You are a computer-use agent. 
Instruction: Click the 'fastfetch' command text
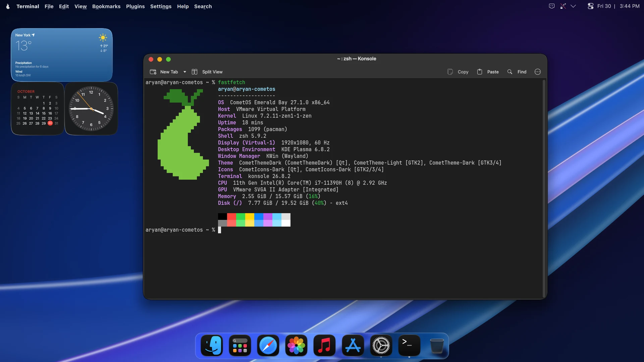point(231,82)
